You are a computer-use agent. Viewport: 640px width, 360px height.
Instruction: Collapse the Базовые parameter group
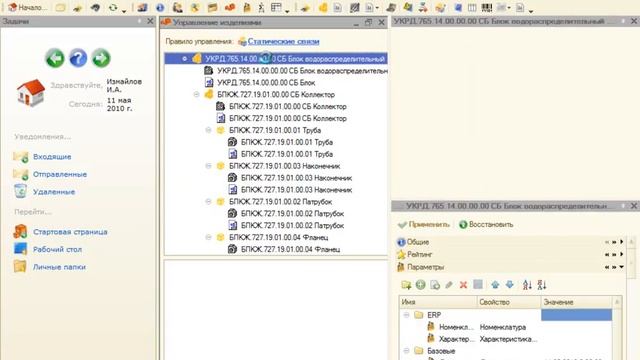pyautogui.click(x=407, y=351)
